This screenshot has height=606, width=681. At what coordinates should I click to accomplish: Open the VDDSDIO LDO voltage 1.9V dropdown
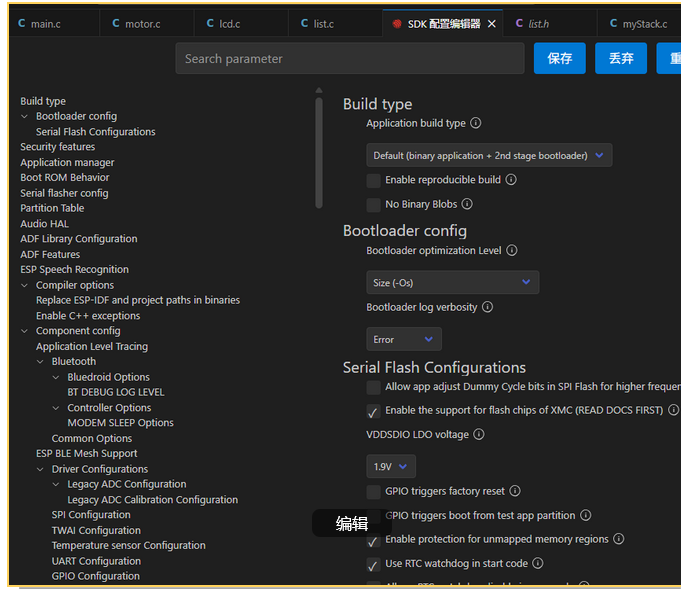tap(391, 466)
